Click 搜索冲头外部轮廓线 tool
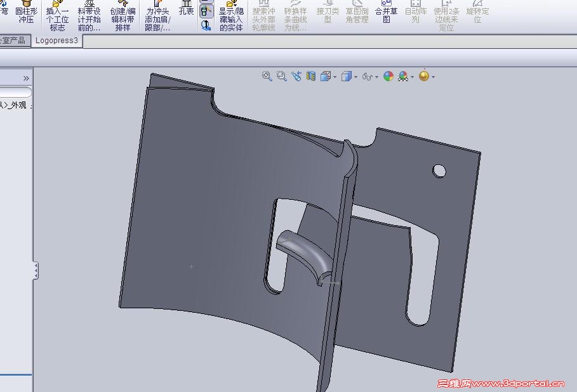Image resolution: width=577 pixels, height=392 pixels. tap(264, 15)
